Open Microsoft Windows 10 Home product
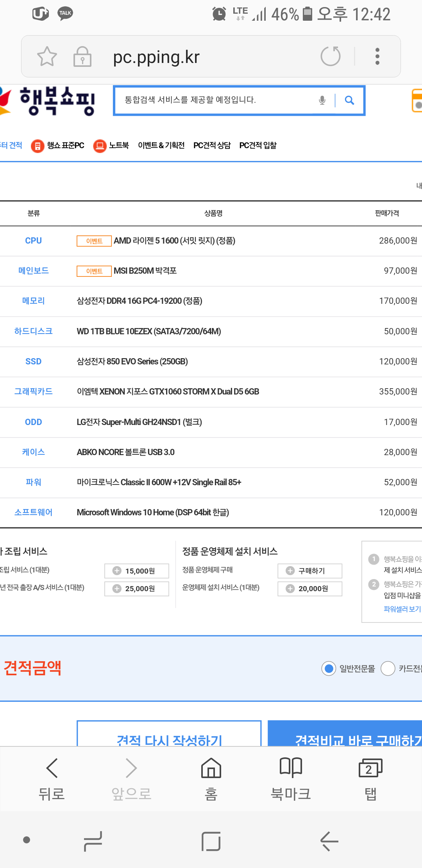The height and width of the screenshot is (868, 422). tap(153, 513)
